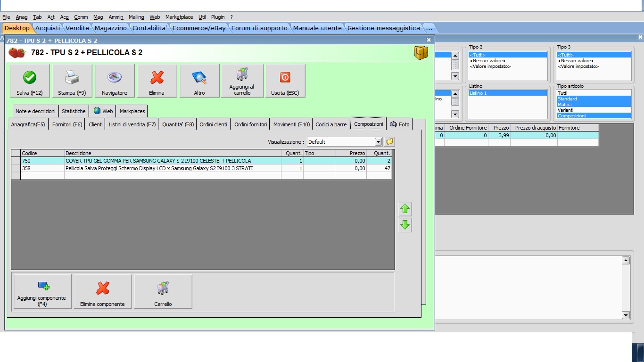Click the Altro magnifier button
This screenshot has width=644, height=362.
[x=199, y=81]
